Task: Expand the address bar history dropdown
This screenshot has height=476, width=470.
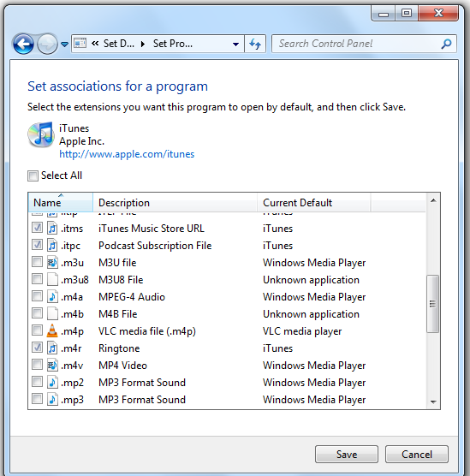Action: [235, 44]
